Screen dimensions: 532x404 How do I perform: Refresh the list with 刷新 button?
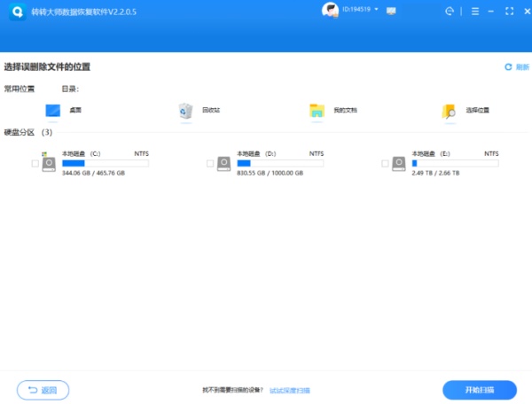click(x=516, y=67)
